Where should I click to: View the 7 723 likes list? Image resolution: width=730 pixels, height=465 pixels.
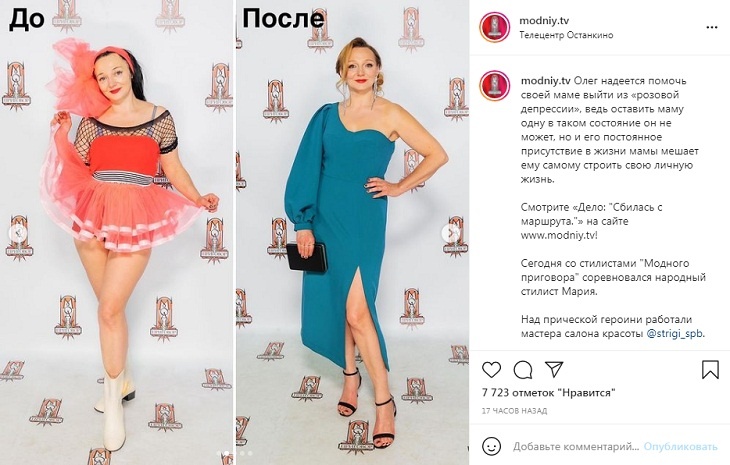548,393
